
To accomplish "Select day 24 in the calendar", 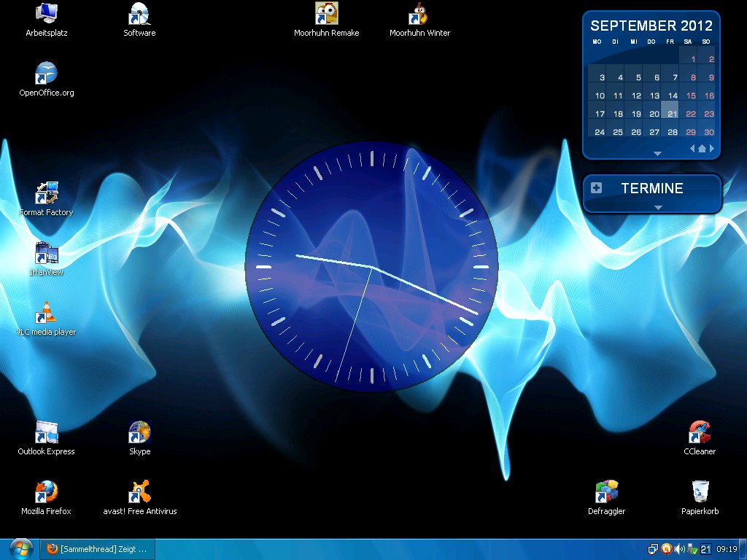I will pos(597,128).
